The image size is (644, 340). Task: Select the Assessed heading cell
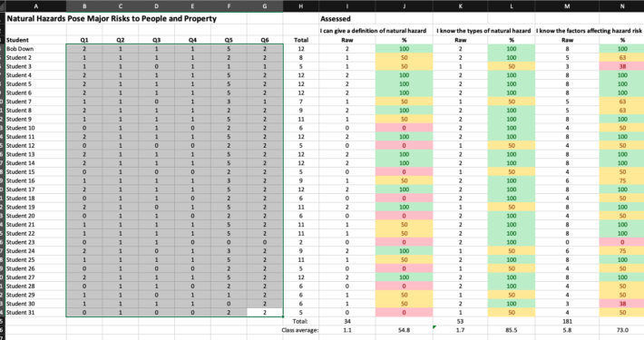pyautogui.click(x=347, y=18)
